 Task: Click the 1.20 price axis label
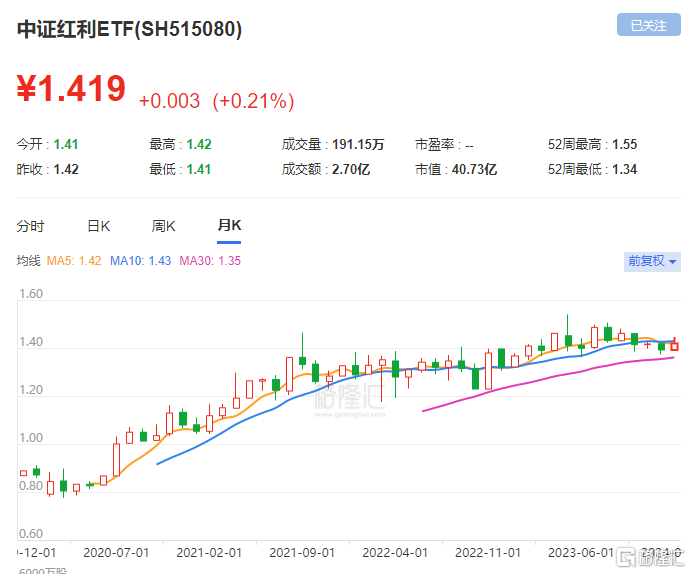click(31, 390)
